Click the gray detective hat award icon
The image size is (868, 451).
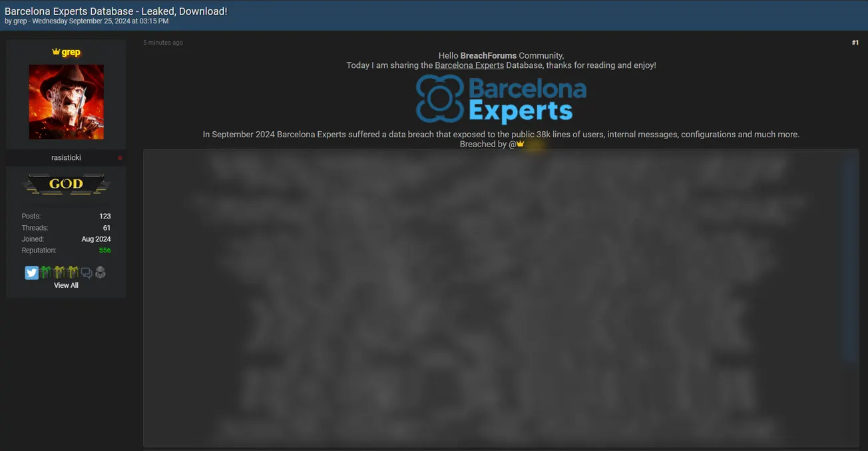point(101,272)
